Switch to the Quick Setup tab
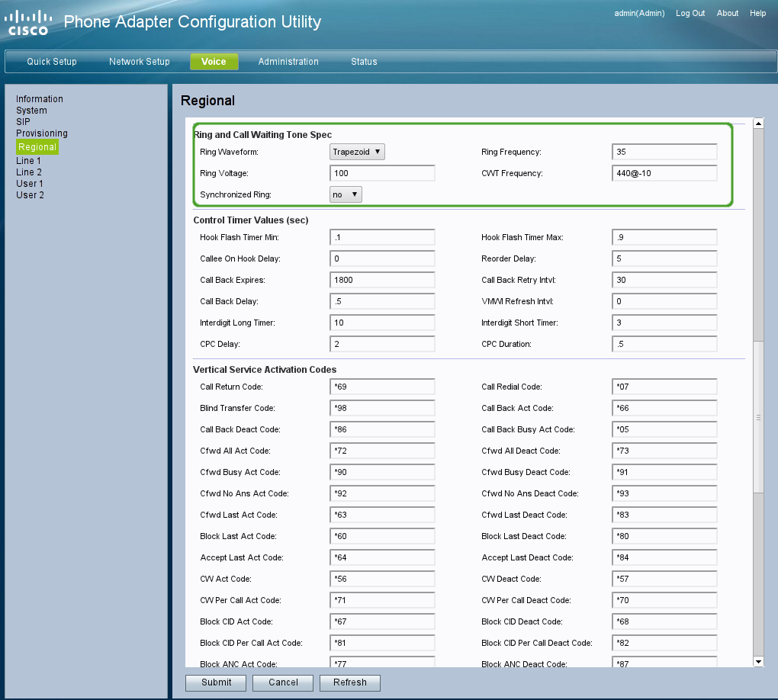The image size is (778, 700). click(x=52, y=62)
